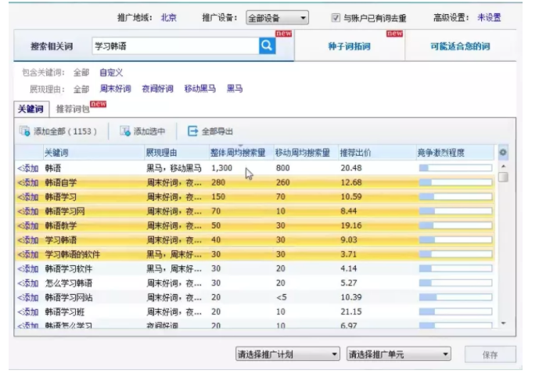Click competition bar for 韩语学习网站
The image size is (539, 392).
tap(455, 297)
